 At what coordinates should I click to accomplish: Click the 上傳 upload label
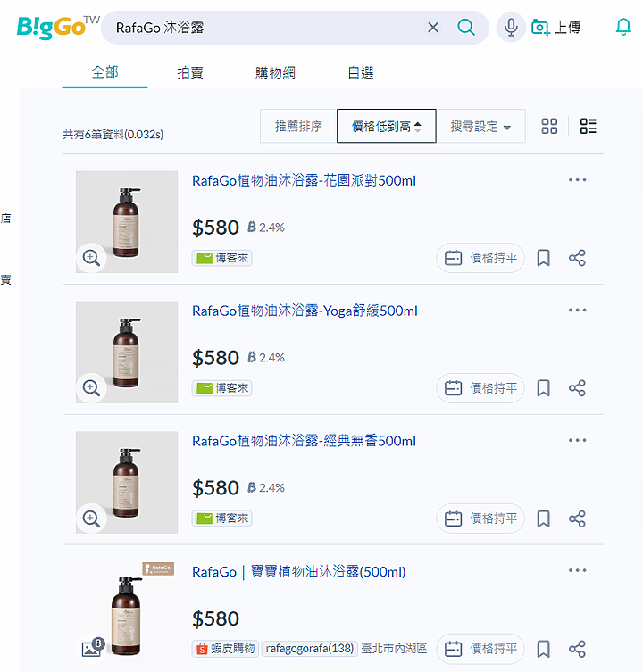point(567,28)
